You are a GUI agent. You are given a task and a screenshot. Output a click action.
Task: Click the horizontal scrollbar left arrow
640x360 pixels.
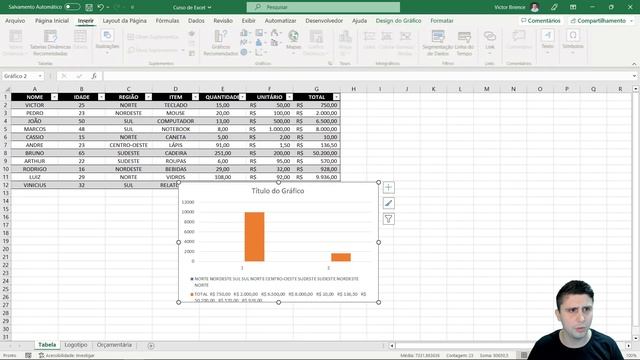392,346
